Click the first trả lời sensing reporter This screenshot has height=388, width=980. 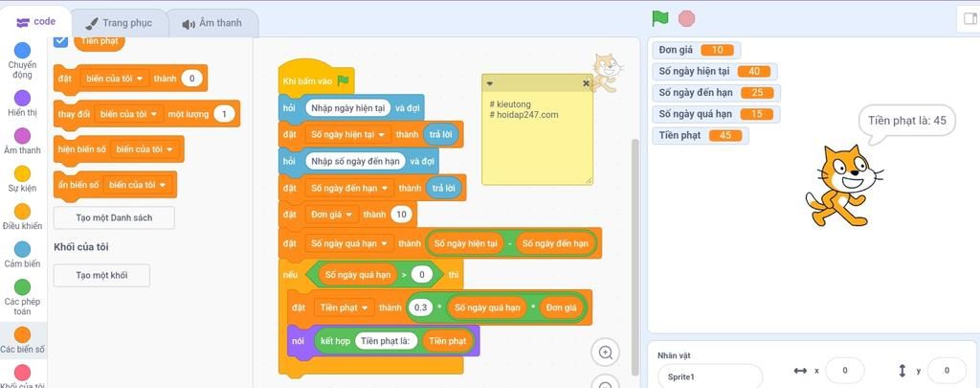pyautogui.click(x=443, y=134)
